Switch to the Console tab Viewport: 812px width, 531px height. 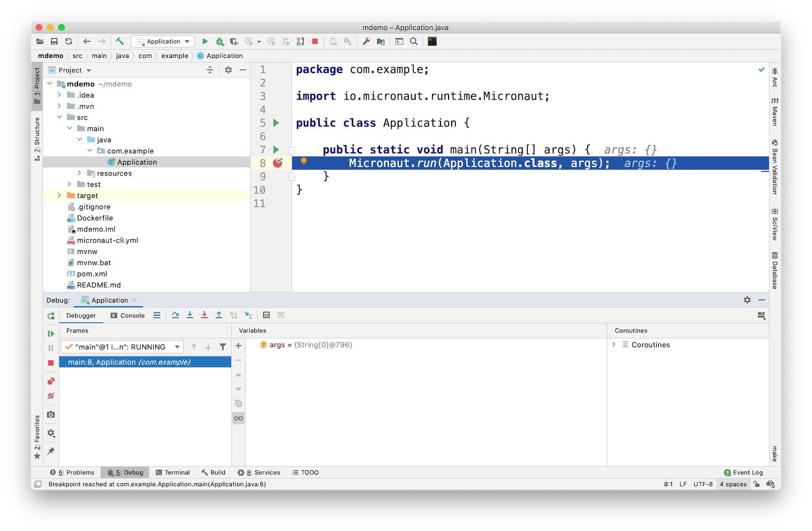click(128, 315)
